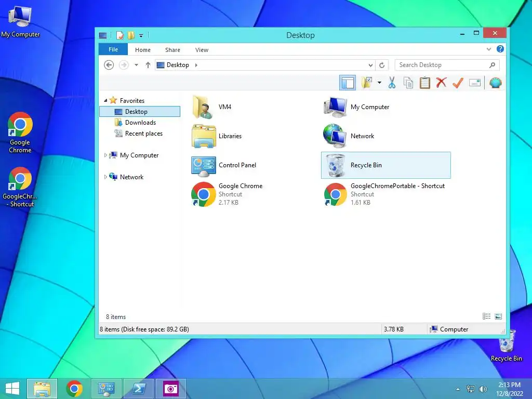This screenshot has height=399, width=532.
Task: Expand My Computer in navigation pane
Action: tap(105, 155)
